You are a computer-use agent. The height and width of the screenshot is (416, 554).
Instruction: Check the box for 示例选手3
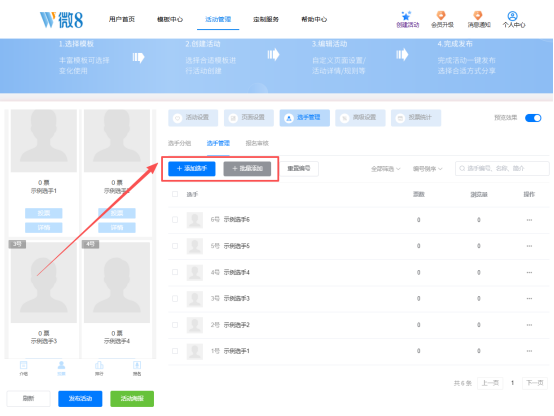[175, 299]
